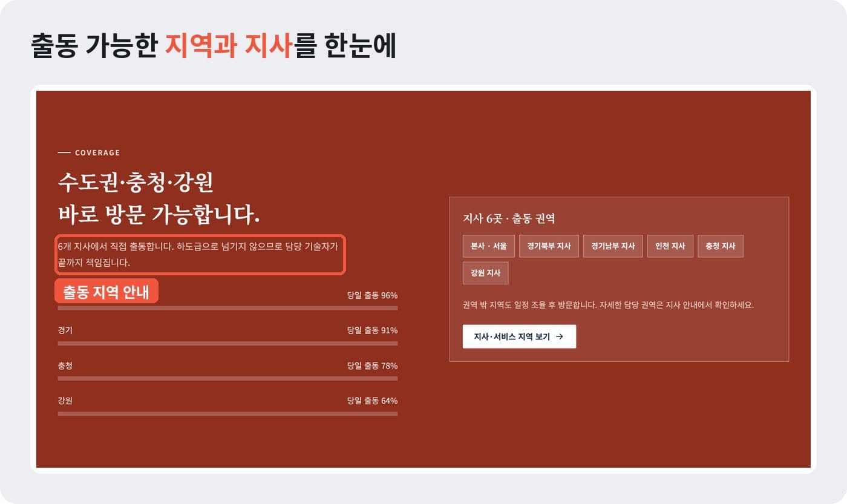Click the 인천 지사 chip
The height and width of the screenshot is (504, 847).
(670, 246)
